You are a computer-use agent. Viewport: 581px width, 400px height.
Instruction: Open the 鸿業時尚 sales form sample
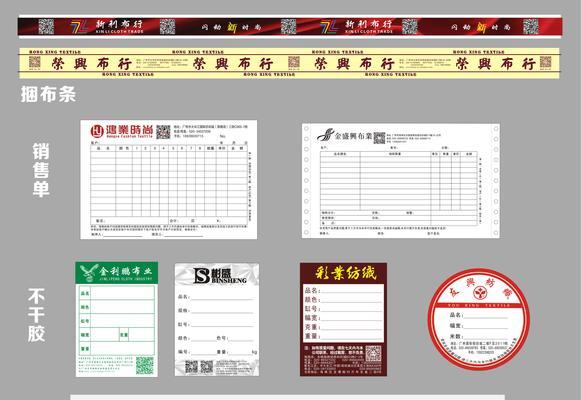[169, 179]
